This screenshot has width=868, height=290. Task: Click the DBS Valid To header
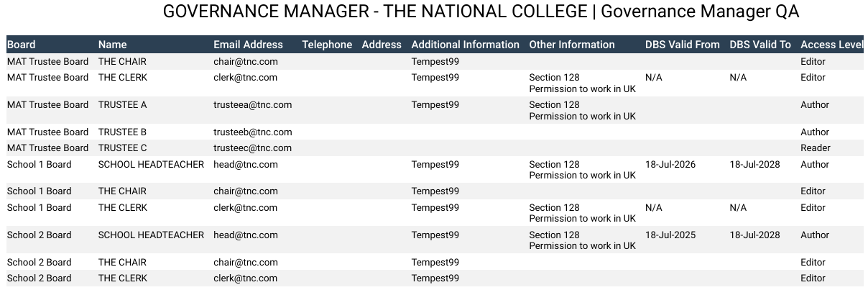pos(760,45)
